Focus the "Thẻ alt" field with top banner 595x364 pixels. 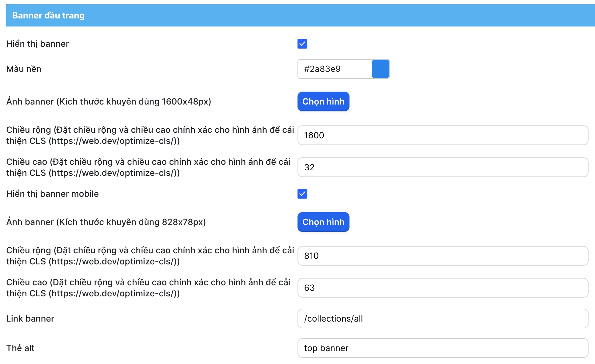[x=442, y=348]
